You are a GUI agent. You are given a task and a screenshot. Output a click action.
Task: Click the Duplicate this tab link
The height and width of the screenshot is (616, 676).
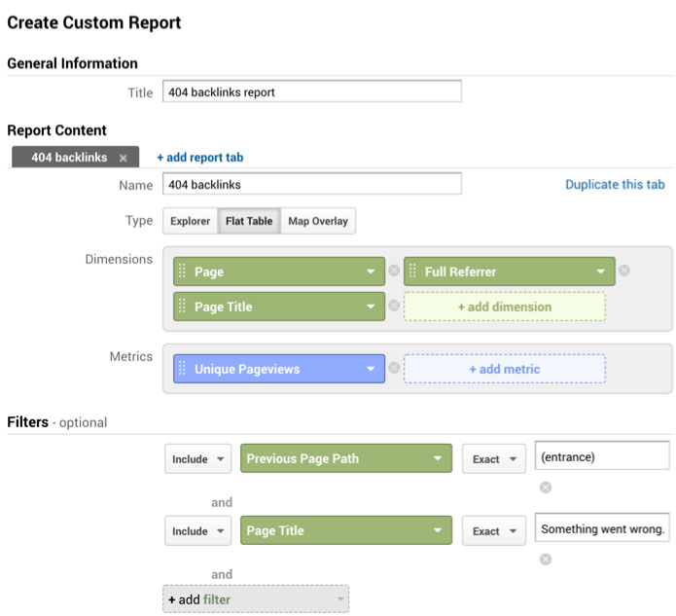[615, 185]
